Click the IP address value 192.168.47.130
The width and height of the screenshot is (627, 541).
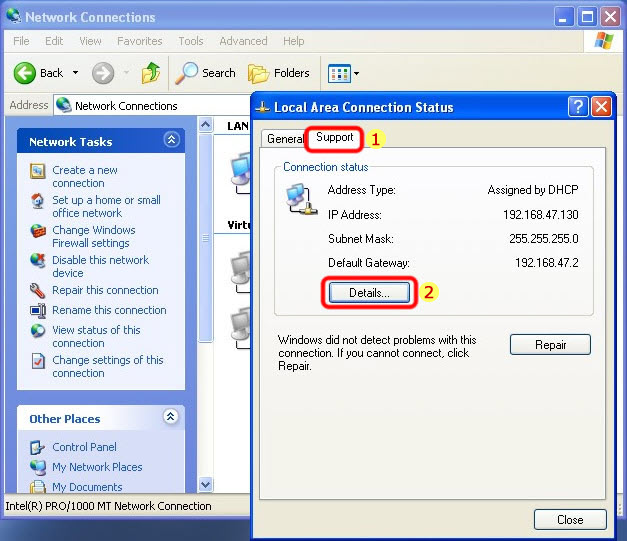pyautogui.click(x=541, y=215)
